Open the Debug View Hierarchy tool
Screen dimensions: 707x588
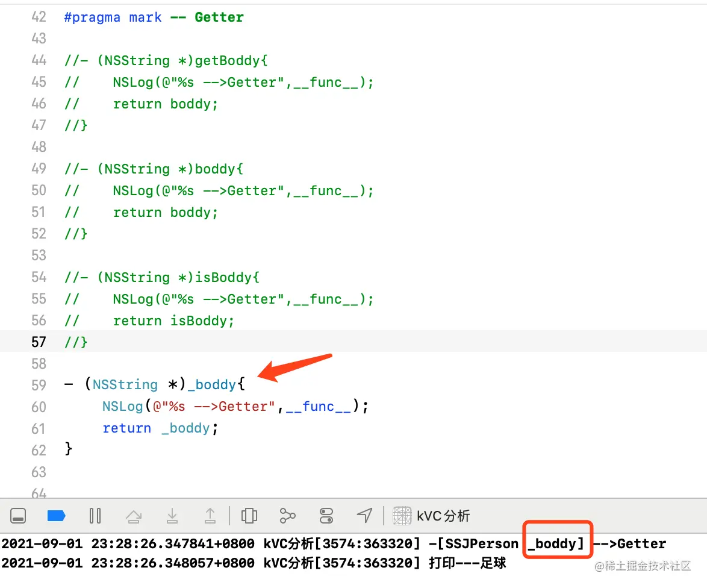pos(249,515)
